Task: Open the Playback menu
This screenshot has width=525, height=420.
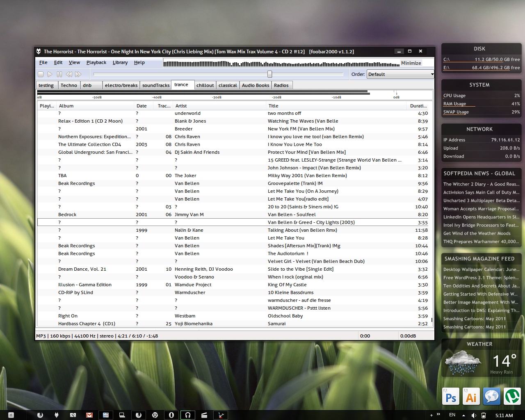Action: click(96, 62)
